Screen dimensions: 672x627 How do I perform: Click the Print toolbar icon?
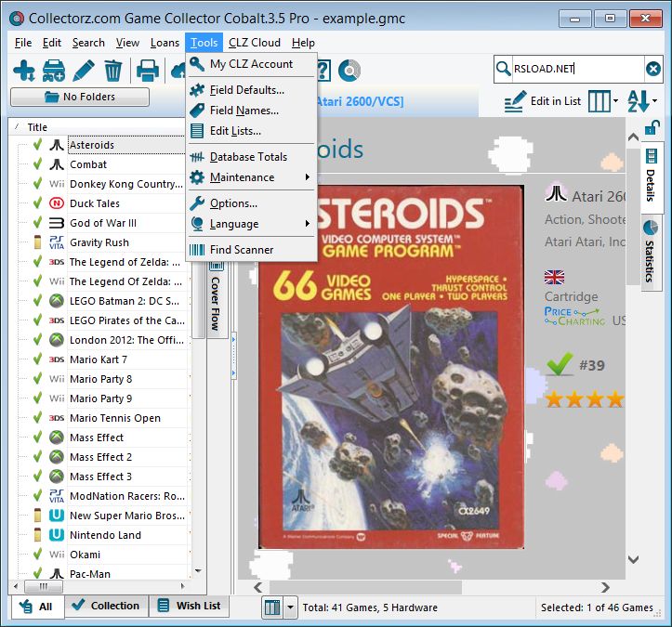[148, 71]
